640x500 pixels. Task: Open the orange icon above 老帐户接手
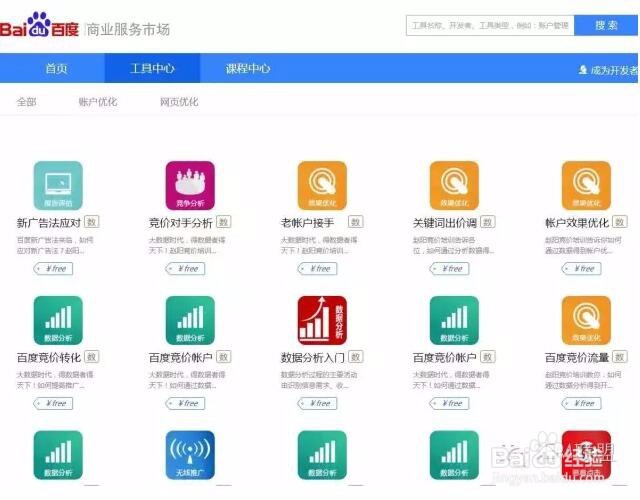(x=322, y=186)
